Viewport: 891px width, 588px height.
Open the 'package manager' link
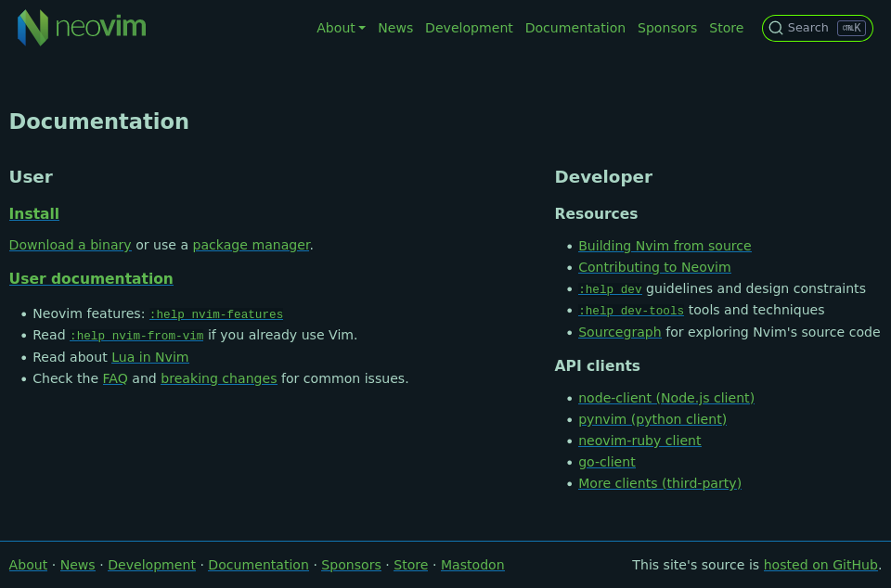(x=251, y=245)
